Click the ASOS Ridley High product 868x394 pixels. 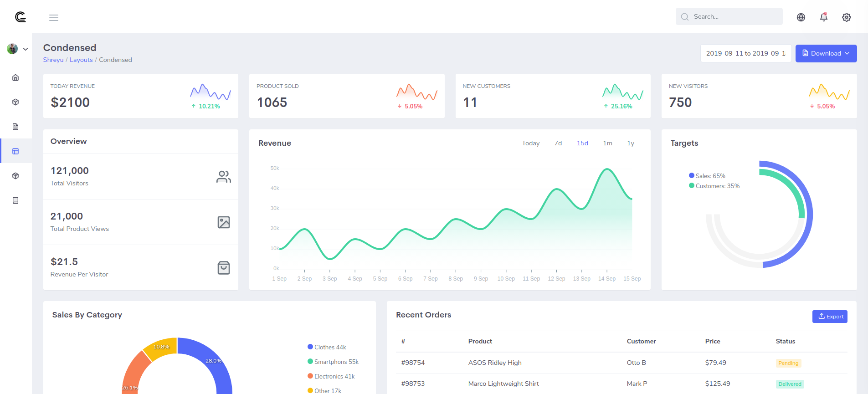(495, 363)
